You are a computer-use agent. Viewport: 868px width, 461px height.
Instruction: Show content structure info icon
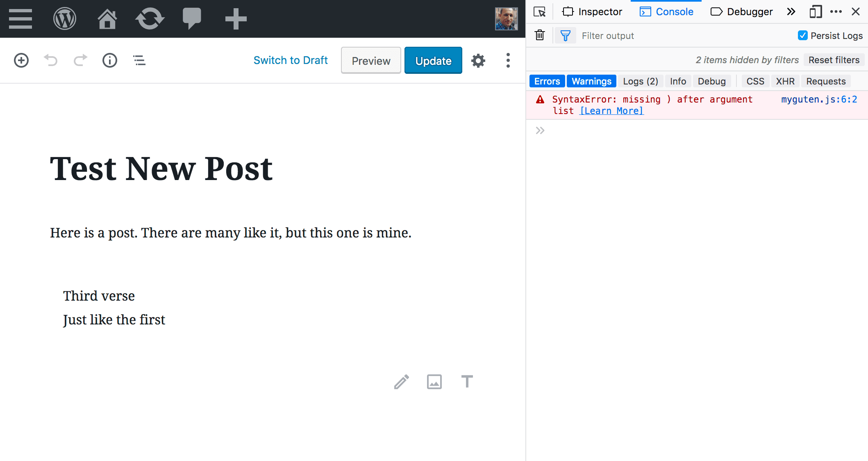tap(110, 60)
